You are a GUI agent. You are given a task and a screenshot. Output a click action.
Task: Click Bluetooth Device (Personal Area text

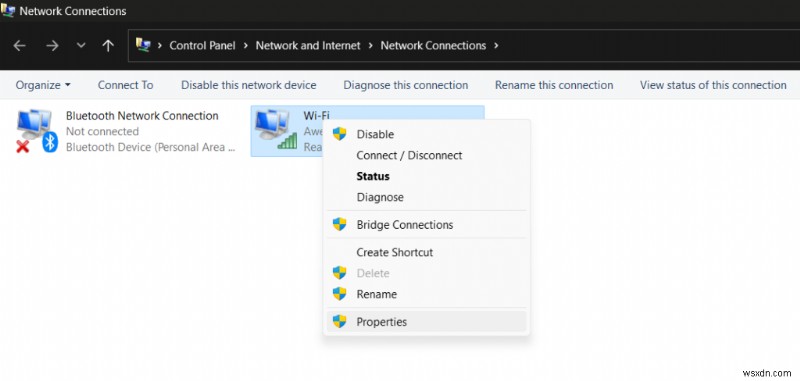click(x=151, y=147)
